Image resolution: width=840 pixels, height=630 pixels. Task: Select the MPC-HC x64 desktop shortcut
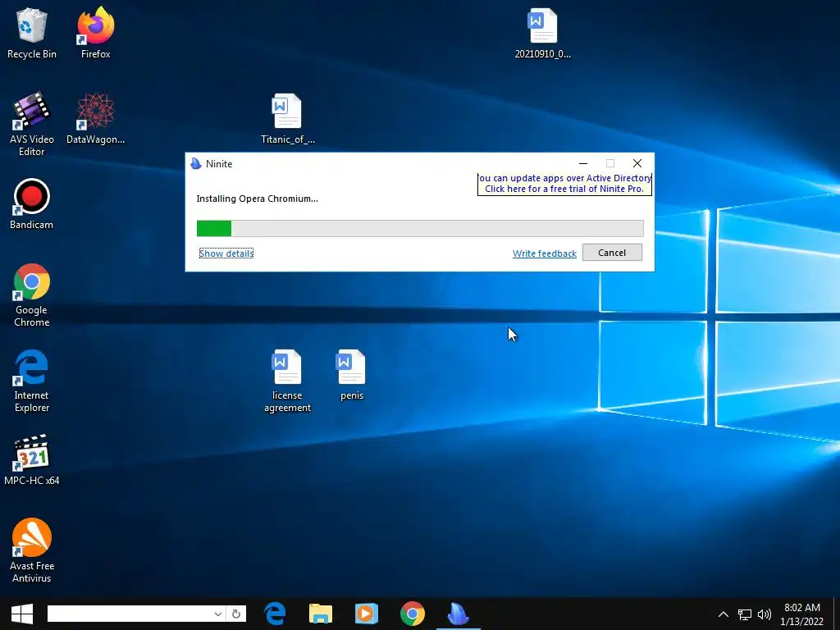click(32, 459)
